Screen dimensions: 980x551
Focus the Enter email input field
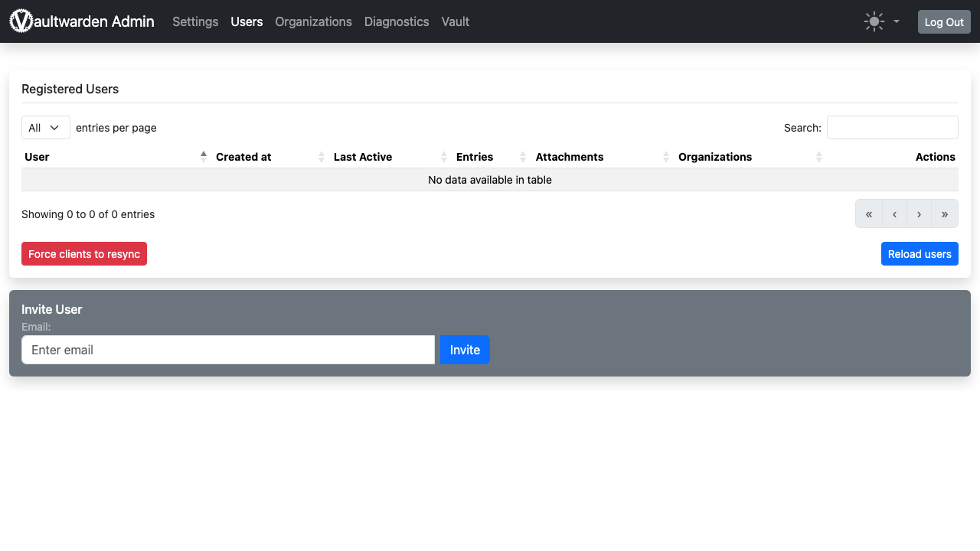(228, 350)
